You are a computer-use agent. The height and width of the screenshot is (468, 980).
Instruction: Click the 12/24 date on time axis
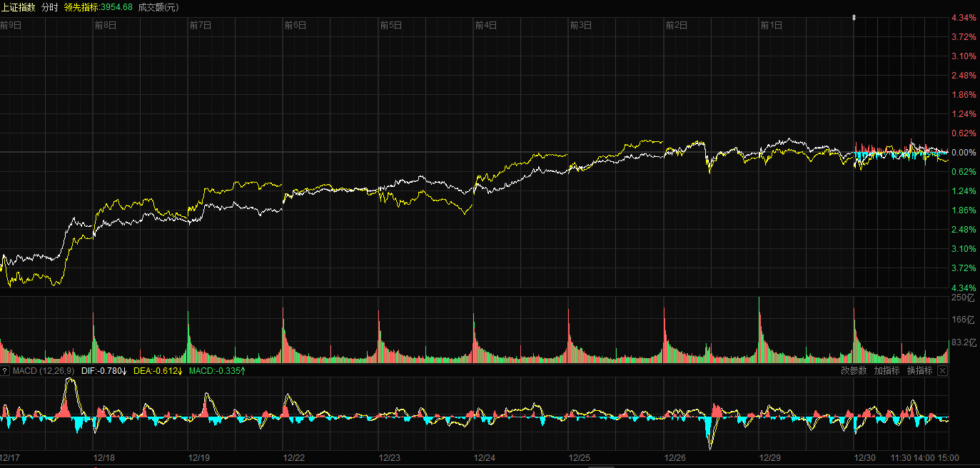click(x=484, y=457)
